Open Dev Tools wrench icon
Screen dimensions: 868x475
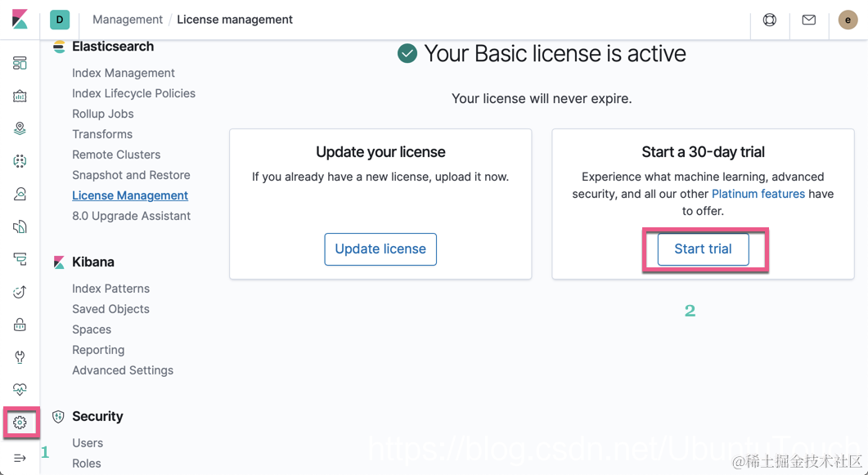click(20, 357)
